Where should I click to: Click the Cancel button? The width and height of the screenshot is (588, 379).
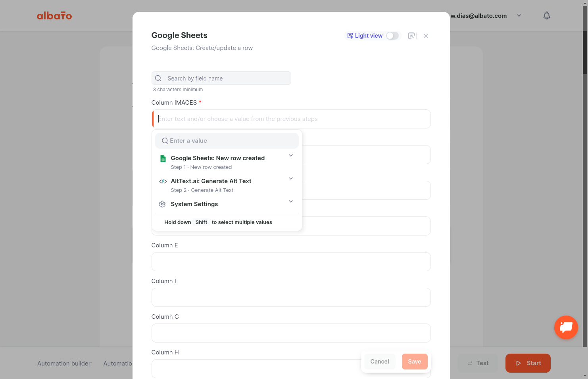(x=380, y=362)
